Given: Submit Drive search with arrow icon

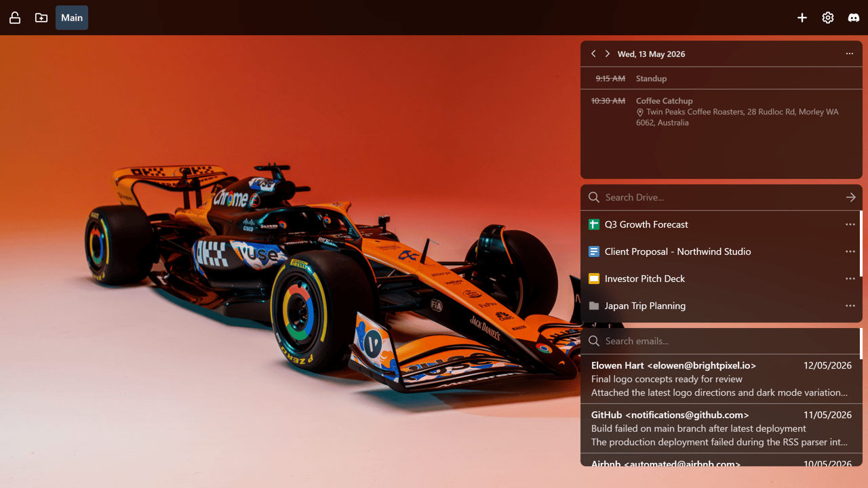Looking at the screenshot, I should pos(851,197).
